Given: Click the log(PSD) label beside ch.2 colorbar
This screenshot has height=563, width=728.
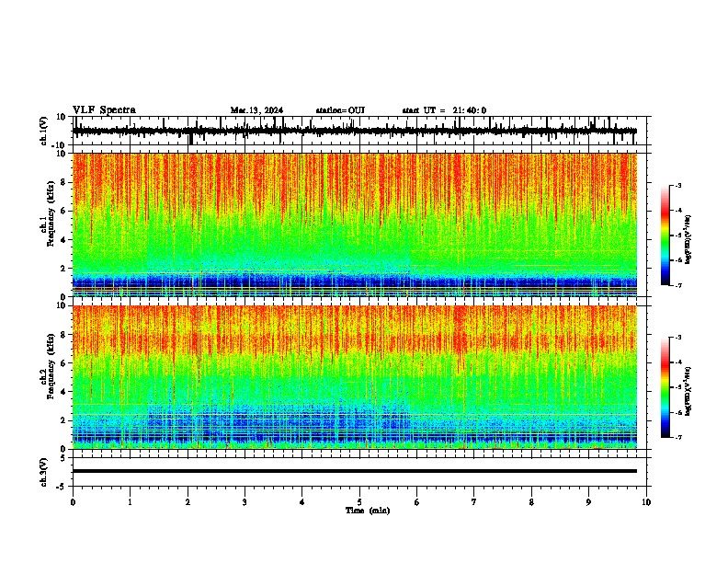Looking at the screenshot, I should click(688, 391).
